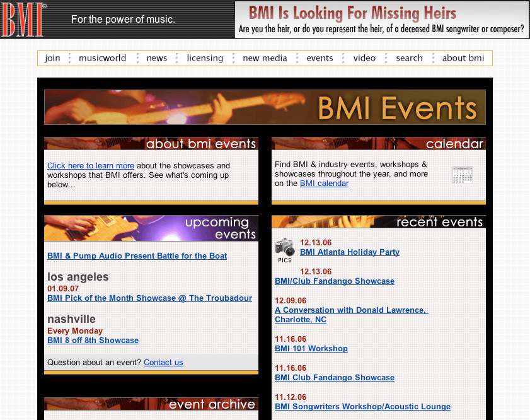Click the 01.09.07 date text
This screenshot has width=530, height=420.
[x=63, y=289]
